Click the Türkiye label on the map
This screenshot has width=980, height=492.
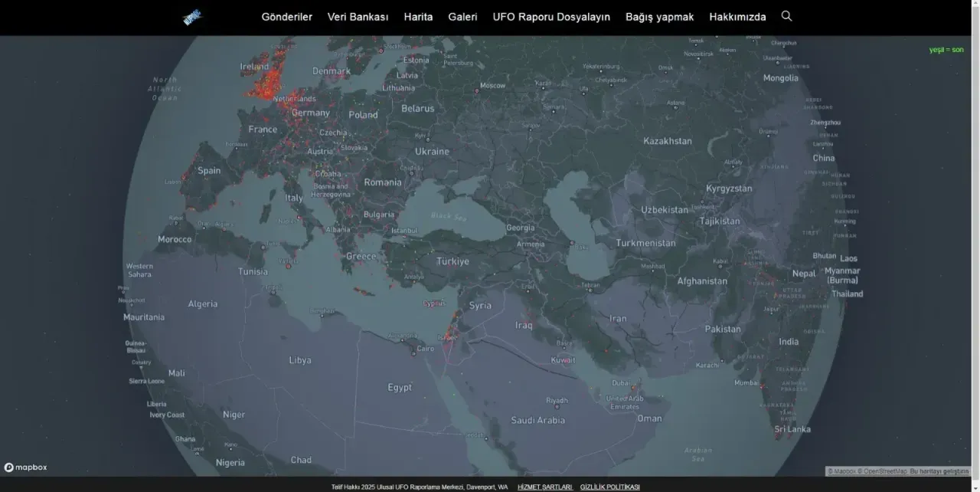point(452,261)
